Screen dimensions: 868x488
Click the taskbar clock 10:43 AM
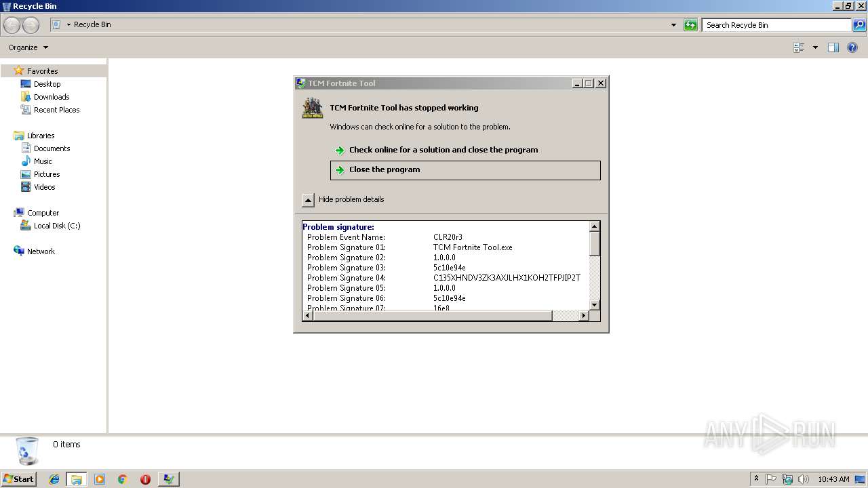tap(833, 479)
